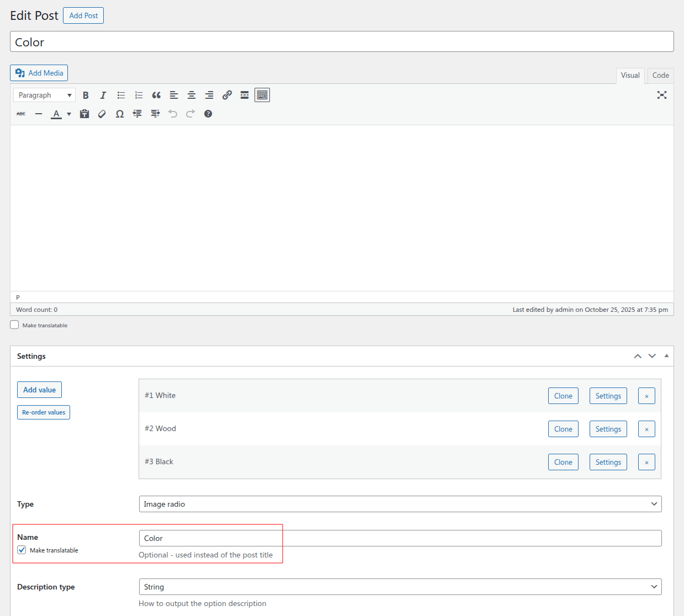Open the text color picker arrow
The width and height of the screenshot is (684, 616).
pyautogui.click(x=69, y=114)
